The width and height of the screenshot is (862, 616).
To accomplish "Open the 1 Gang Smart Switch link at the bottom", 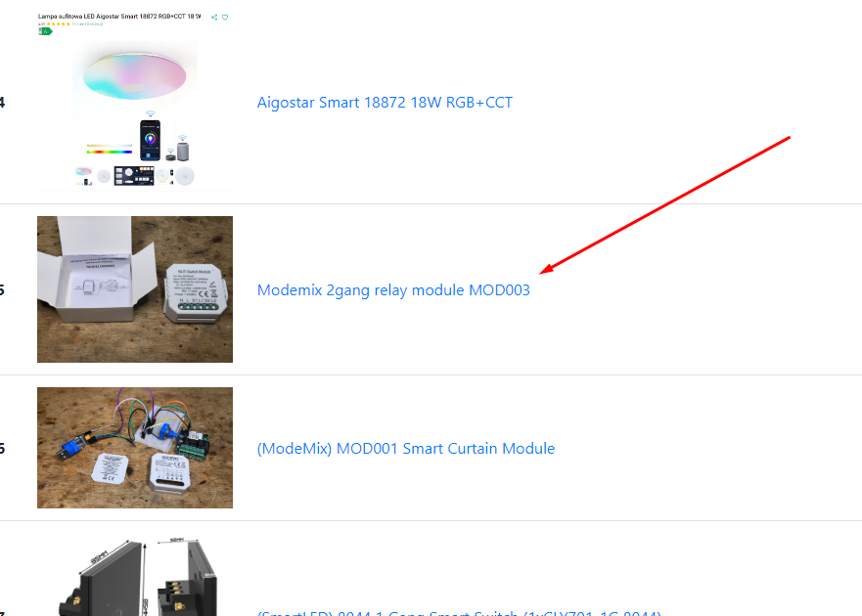I will [x=459, y=612].
